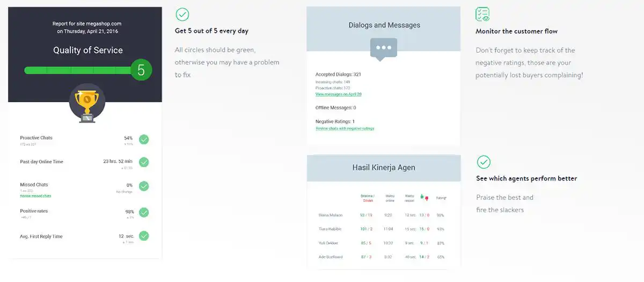The width and height of the screenshot is (644, 282).
Task: Click the green check beside Positive rates
Action: click(144, 212)
